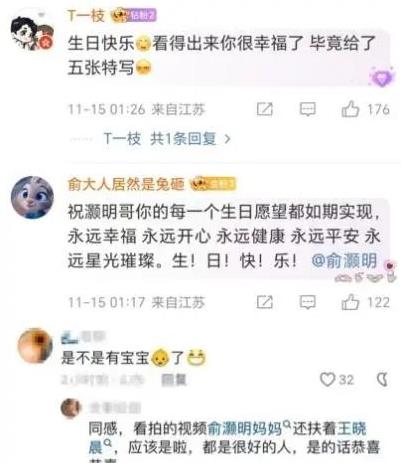The image size is (401, 463).
Task: Tap the heart icon with 32 likes
Action: (x=327, y=379)
